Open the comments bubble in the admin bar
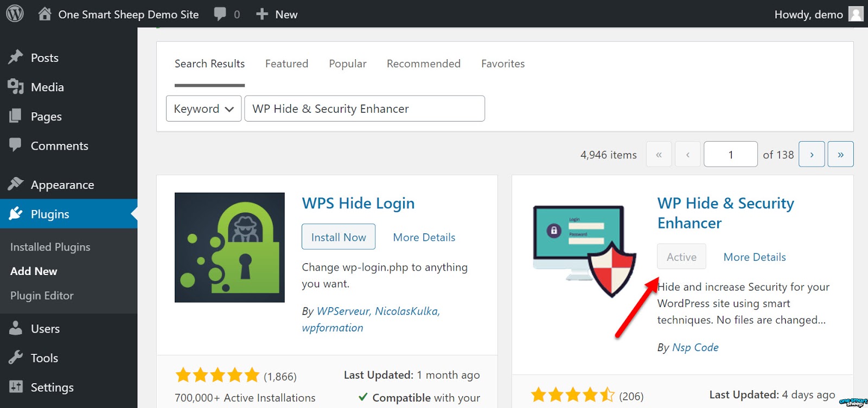The image size is (868, 408). click(220, 14)
